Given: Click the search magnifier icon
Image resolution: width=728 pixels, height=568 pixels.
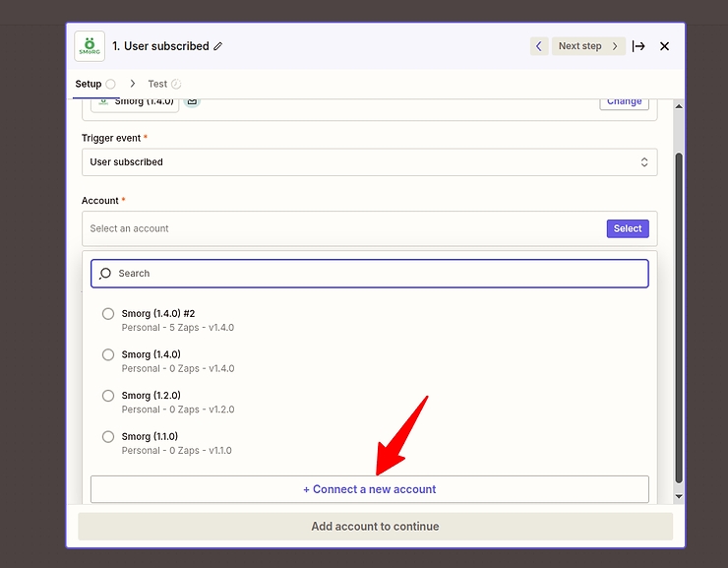Looking at the screenshot, I should pyautogui.click(x=105, y=274).
